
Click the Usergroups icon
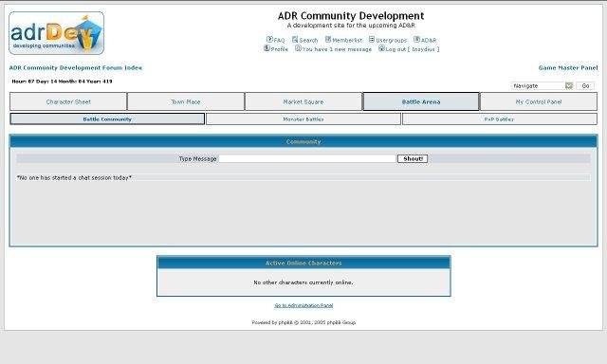coord(372,40)
